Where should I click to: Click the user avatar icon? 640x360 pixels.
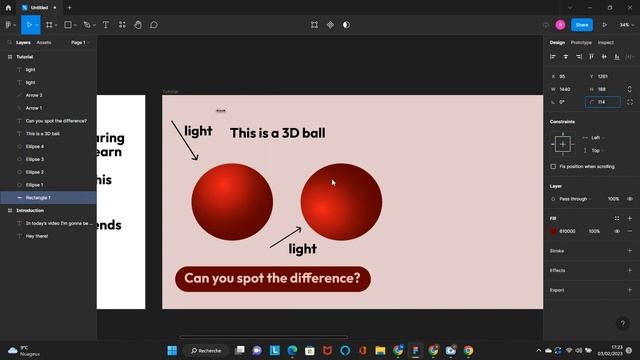click(560, 25)
